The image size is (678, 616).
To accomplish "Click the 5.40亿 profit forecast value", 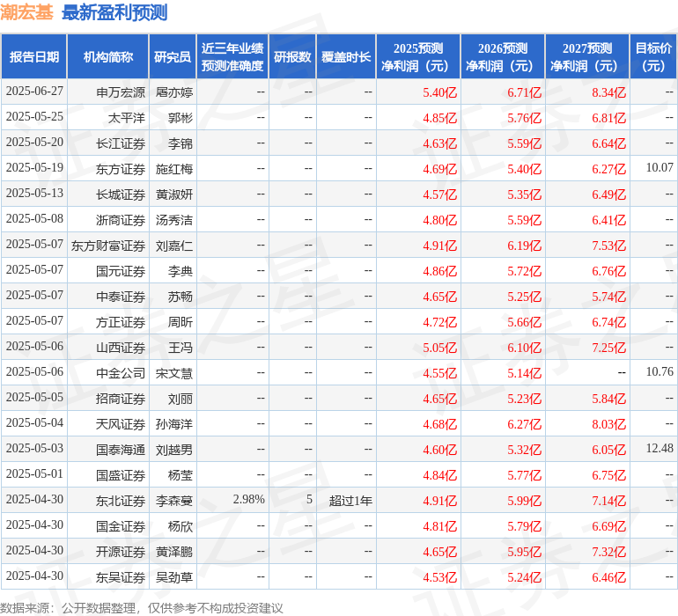I will point(439,92).
